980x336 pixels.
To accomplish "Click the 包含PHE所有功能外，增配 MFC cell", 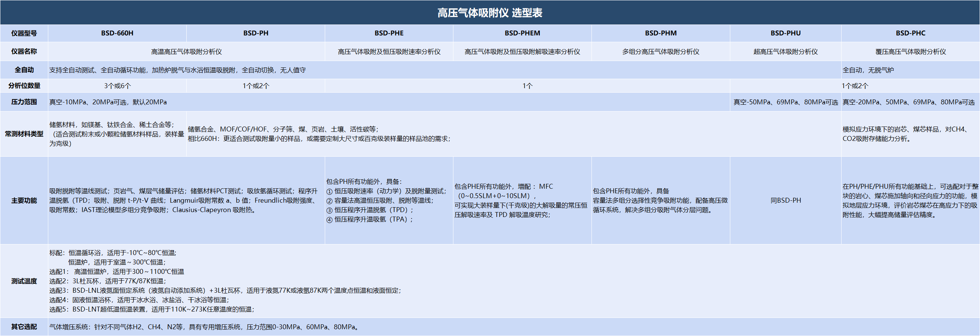I will 522,200.
